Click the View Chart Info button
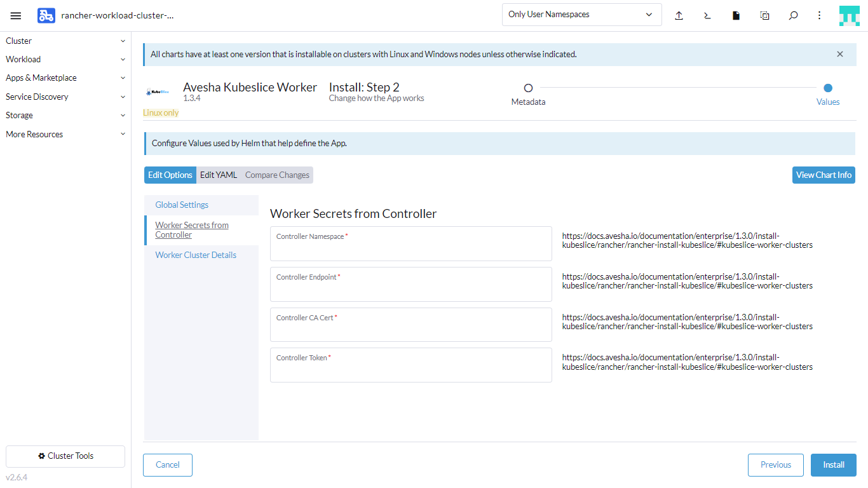Screen dimensions: 868x488 824,175
